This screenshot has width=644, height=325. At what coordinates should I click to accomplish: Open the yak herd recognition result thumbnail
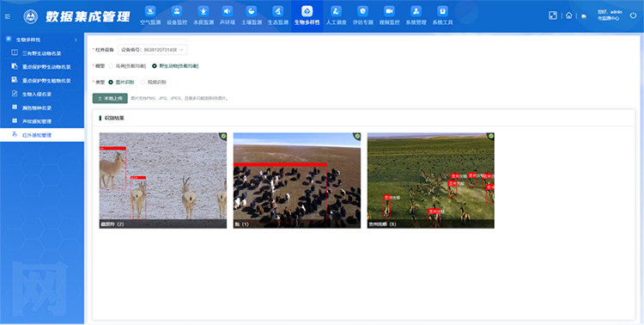(297, 181)
